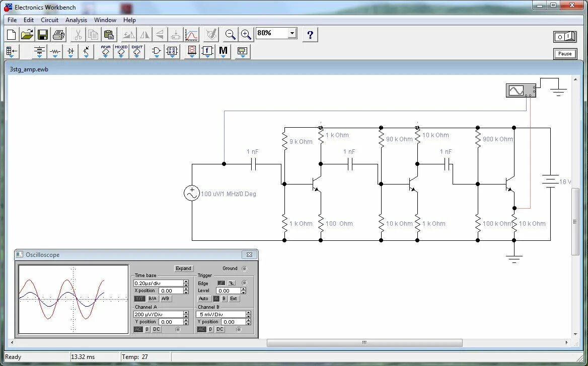Click the Expand oscilloscope button

pyautogui.click(x=183, y=268)
